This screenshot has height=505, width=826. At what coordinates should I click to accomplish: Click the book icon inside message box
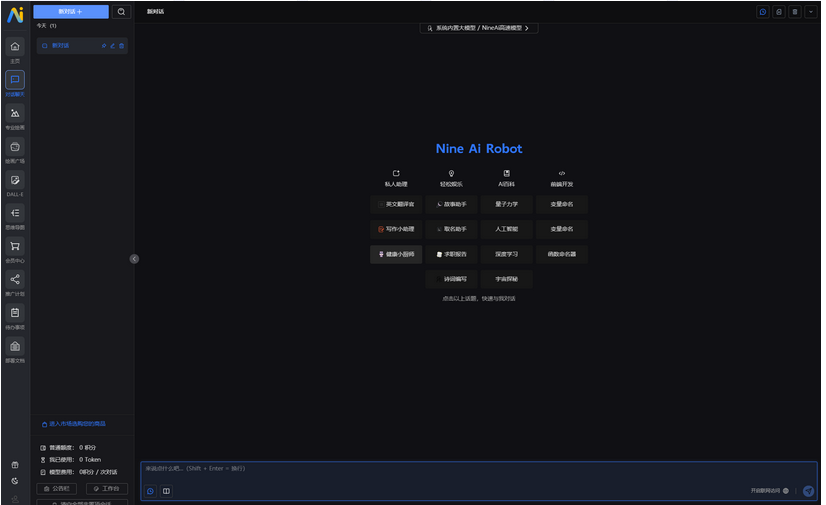tap(166, 491)
